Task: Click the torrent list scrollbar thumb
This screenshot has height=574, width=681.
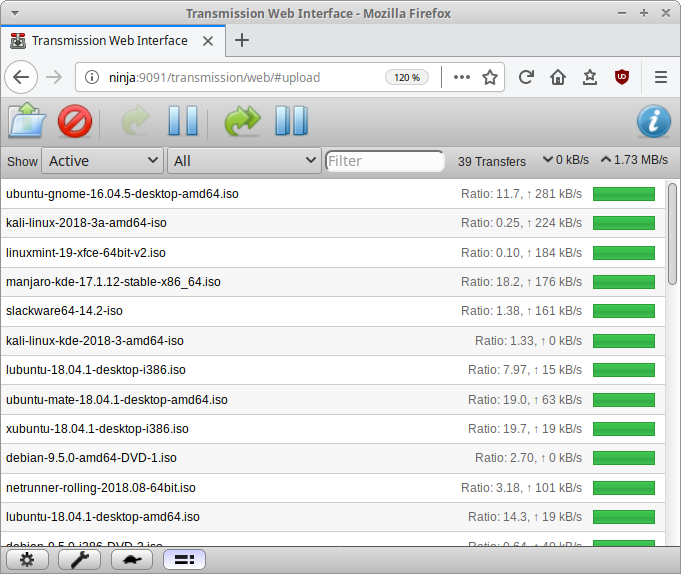Action: tap(672, 234)
